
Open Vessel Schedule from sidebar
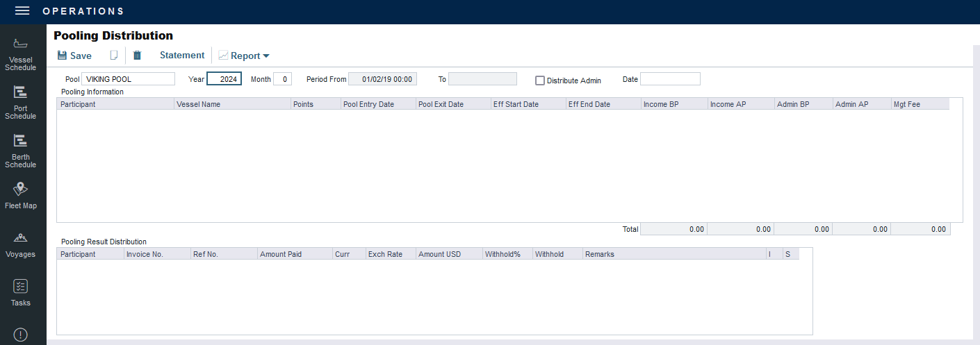21,55
